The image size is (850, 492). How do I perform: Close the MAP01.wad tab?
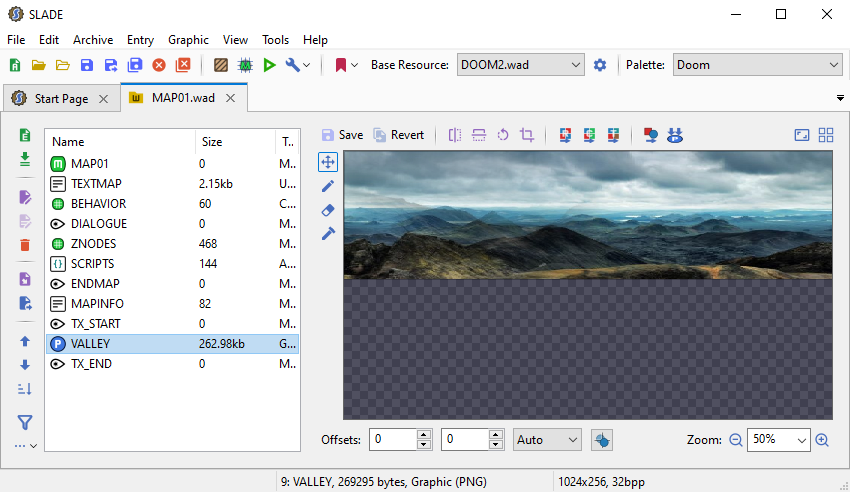230,98
